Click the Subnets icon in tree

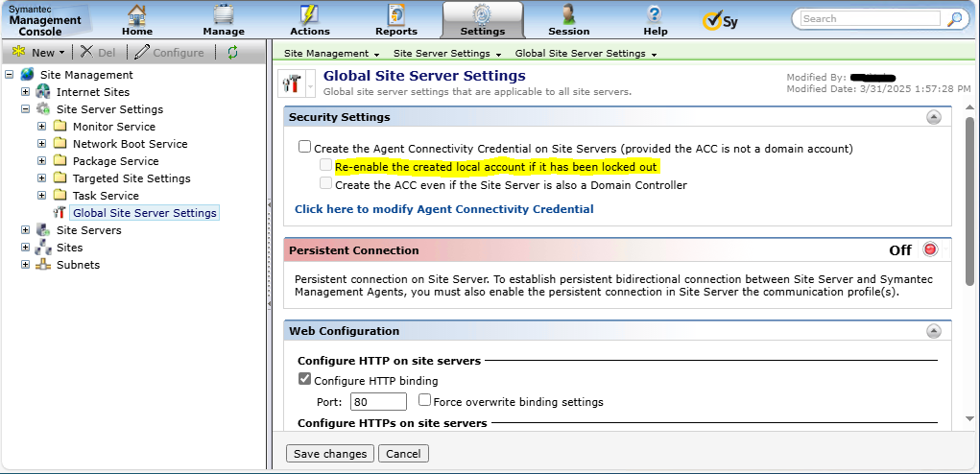point(43,264)
